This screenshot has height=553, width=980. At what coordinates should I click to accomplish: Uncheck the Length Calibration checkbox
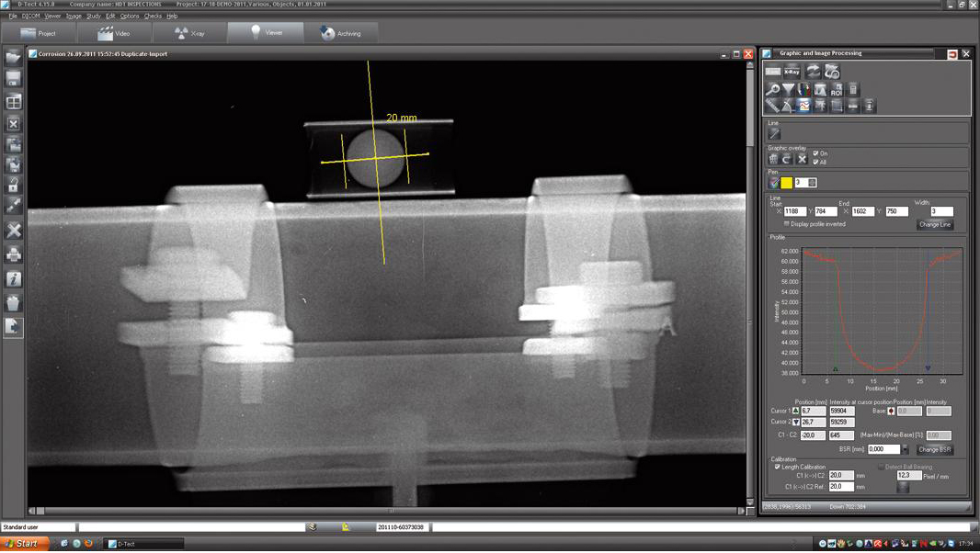click(x=777, y=467)
